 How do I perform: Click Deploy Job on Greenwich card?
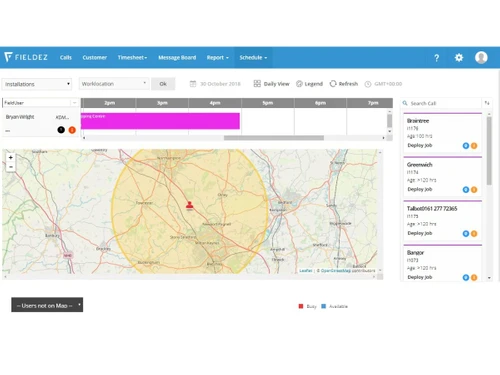(420, 189)
